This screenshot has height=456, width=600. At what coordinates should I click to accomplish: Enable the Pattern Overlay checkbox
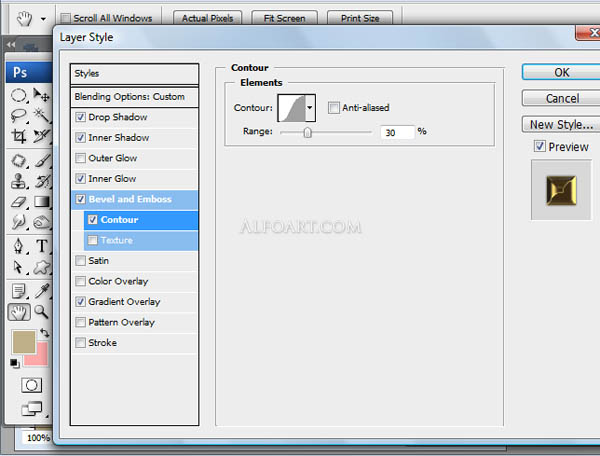point(80,322)
